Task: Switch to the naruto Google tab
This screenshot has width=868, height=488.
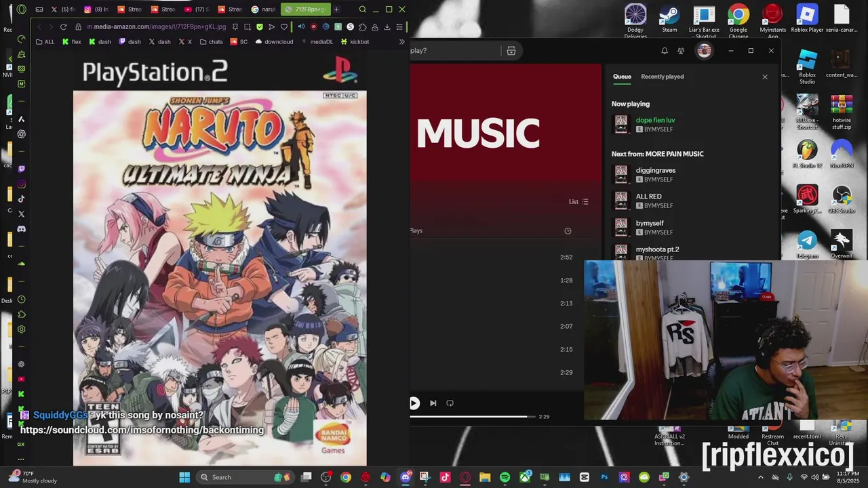Action: pyautogui.click(x=264, y=9)
